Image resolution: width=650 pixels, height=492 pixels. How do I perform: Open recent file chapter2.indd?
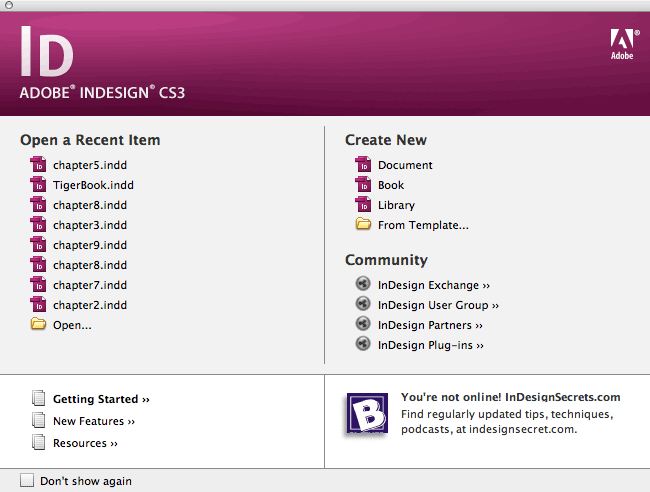tap(90, 305)
